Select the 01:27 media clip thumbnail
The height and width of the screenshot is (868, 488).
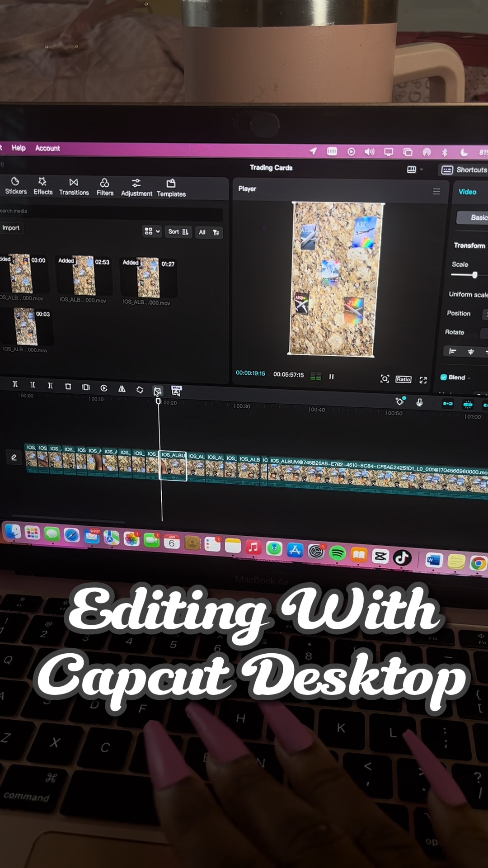tap(148, 277)
